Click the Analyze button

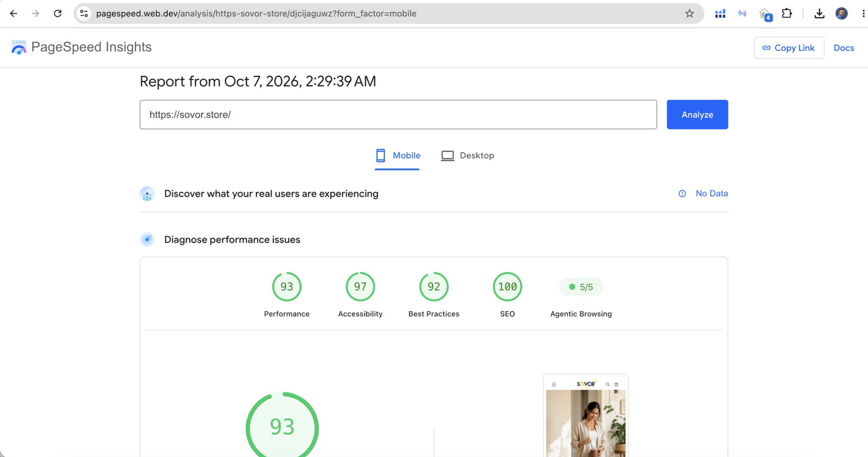coord(697,114)
